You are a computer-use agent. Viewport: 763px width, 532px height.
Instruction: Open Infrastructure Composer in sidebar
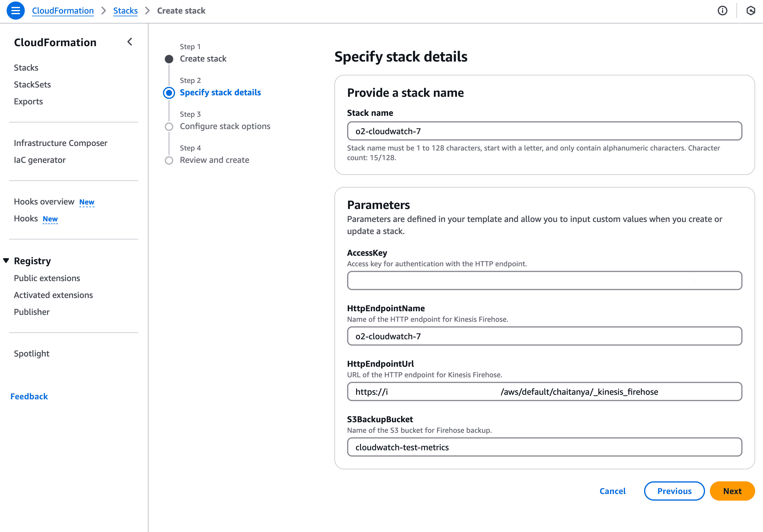pyautogui.click(x=60, y=143)
